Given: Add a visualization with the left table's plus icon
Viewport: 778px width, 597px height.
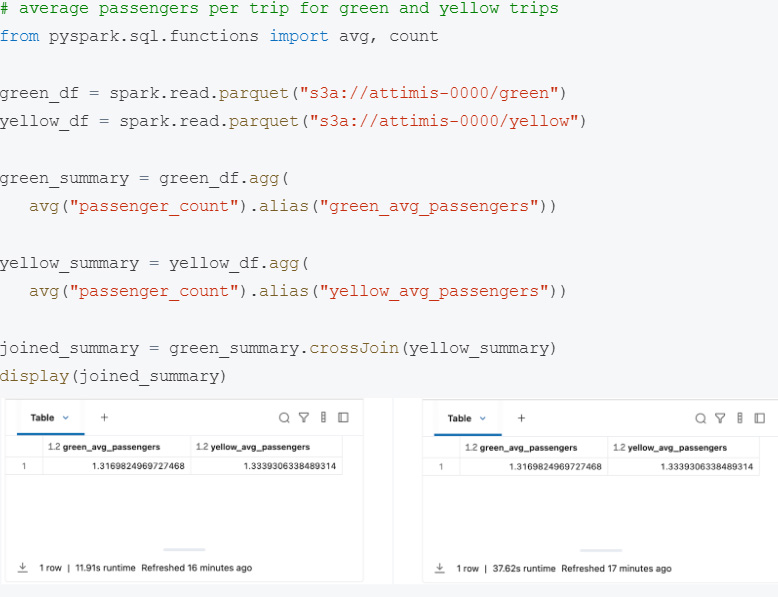Looking at the screenshot, I should (104, 417).
